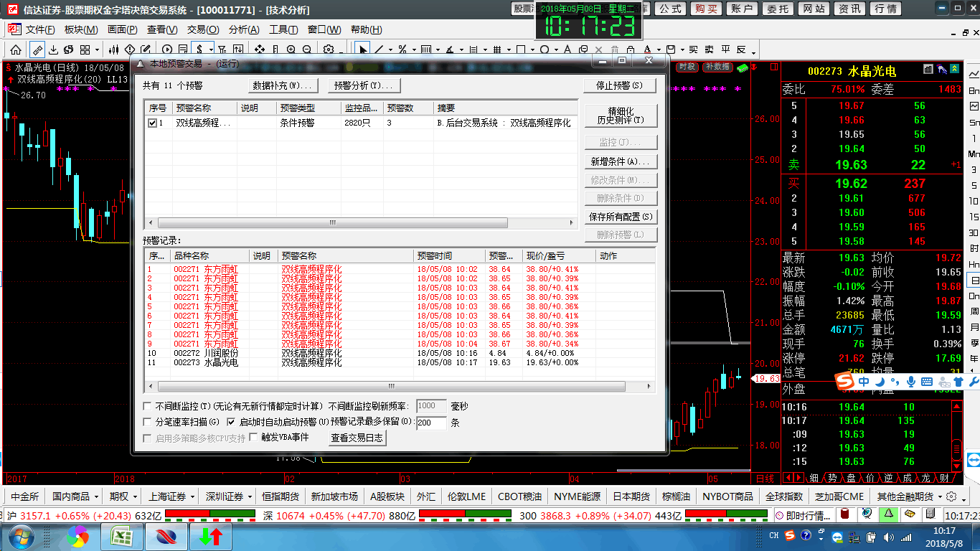Click the download data icon
Screen dimensions: 980x551
tap(53, 50)
